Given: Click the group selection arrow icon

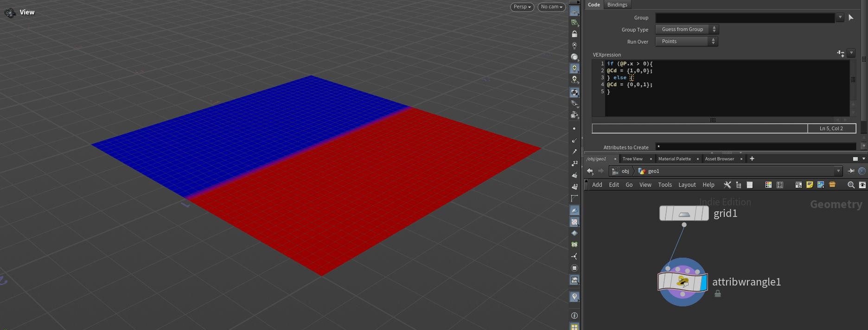Looking at the screenshot, I should (x=851, y=18).
